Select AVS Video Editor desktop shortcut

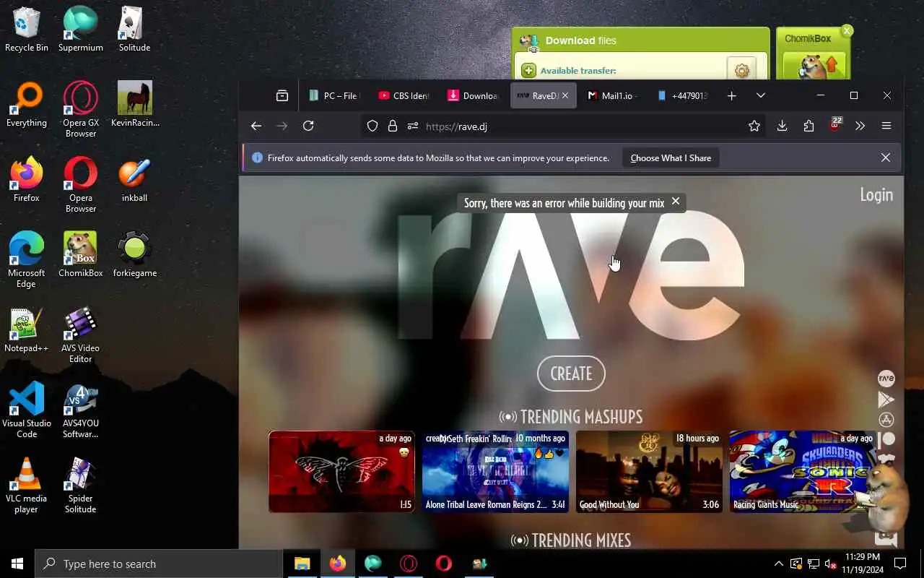[81, 335]
